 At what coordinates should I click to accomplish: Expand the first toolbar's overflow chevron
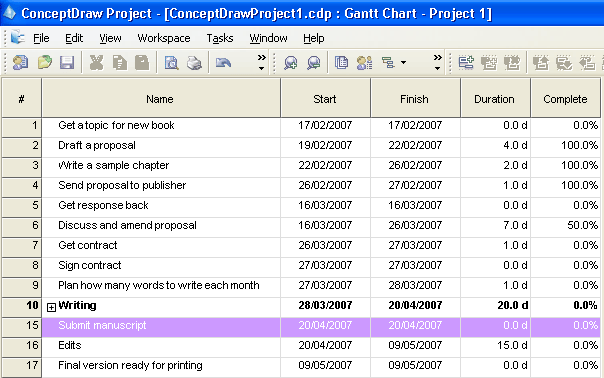click(x=262, y=62)
